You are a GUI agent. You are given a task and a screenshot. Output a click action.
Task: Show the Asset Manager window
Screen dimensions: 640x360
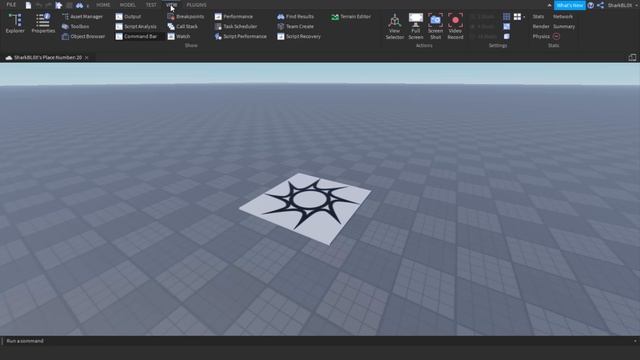point(82,17)
